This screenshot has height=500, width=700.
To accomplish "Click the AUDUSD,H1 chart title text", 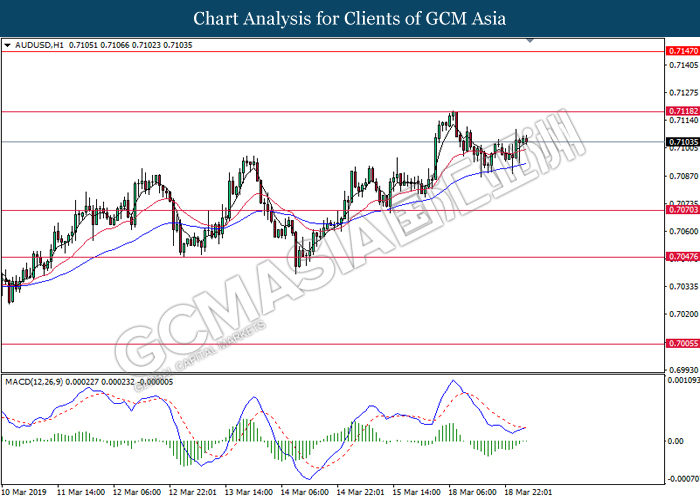I will (x=39, y=45).
